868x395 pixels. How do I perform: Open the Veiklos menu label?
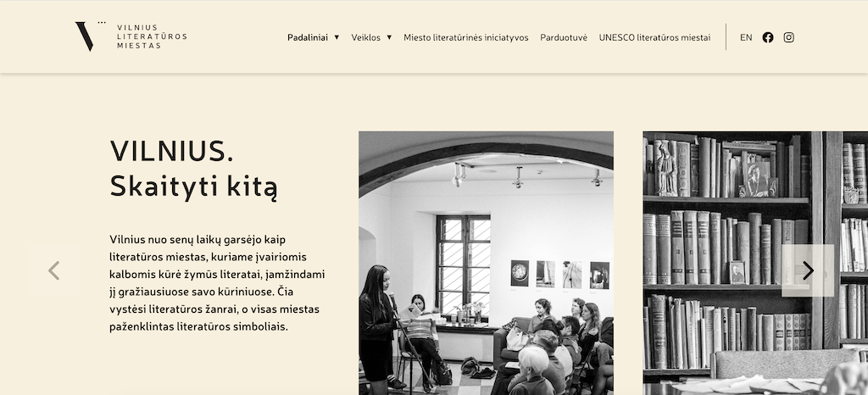tap(365, 37)
